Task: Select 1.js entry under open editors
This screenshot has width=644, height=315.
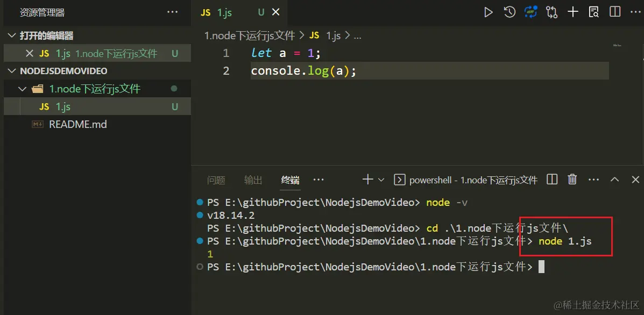Action: click(97, 53)
